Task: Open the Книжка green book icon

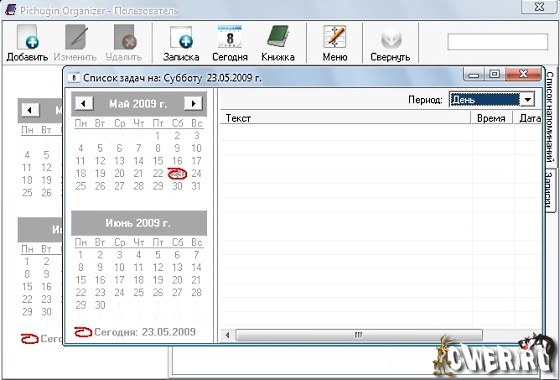Action: point(278,42)
